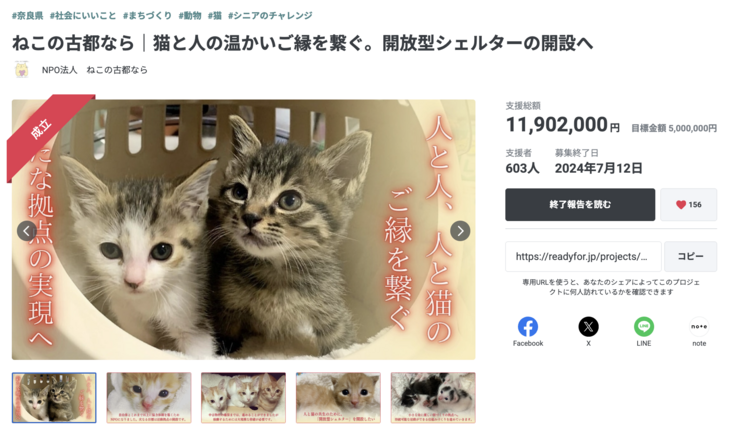Select the third thumbnail image

click(x=243, y=398)
